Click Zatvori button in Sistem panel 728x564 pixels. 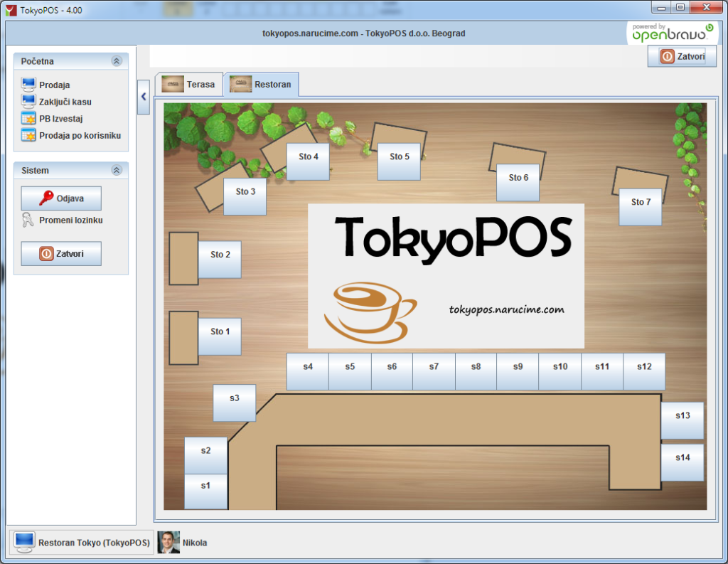click(61, 254)
